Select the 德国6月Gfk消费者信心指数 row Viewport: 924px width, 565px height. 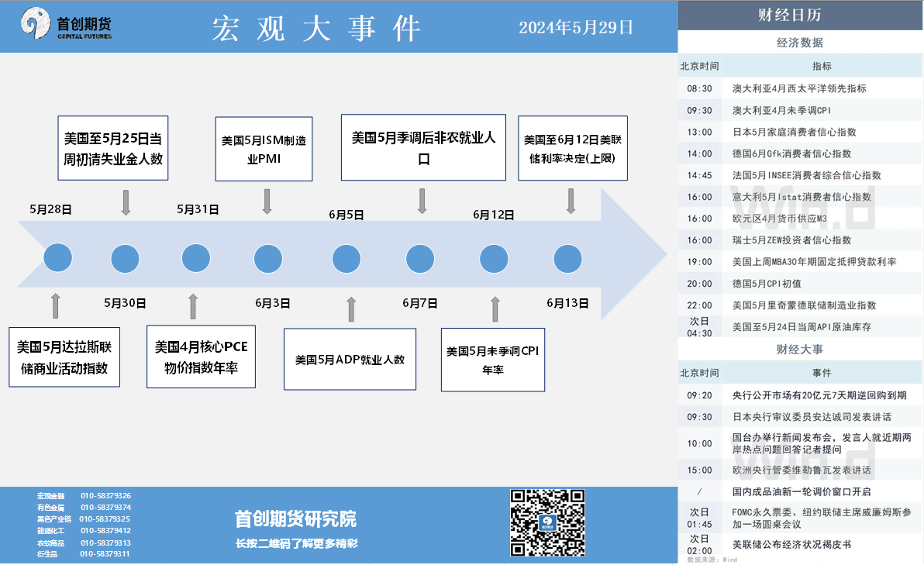coord(801,153)
